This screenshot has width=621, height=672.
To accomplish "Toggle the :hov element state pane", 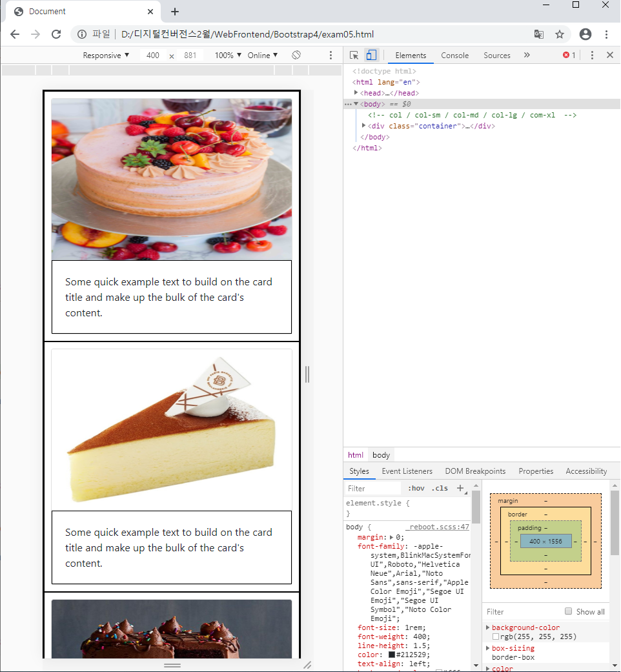I will click(x=416, y=488).
